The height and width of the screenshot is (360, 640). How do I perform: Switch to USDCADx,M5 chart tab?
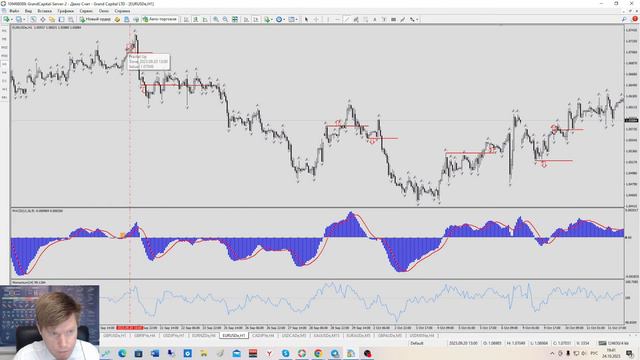294,336
